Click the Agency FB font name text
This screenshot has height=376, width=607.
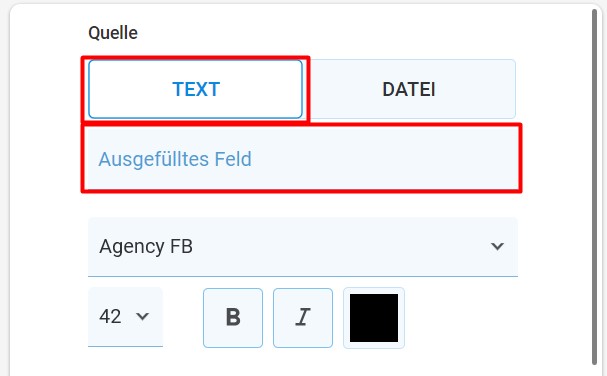click(146, 247)
